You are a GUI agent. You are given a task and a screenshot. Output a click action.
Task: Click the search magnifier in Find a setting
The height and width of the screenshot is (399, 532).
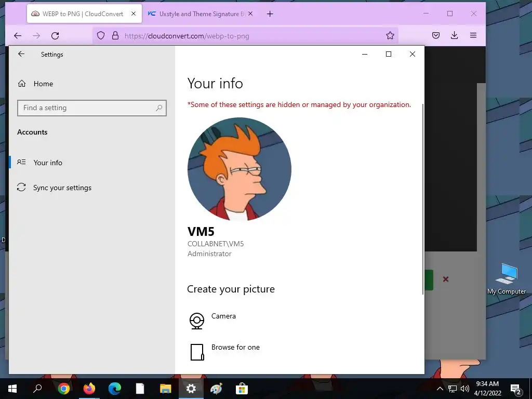point(159,108)
